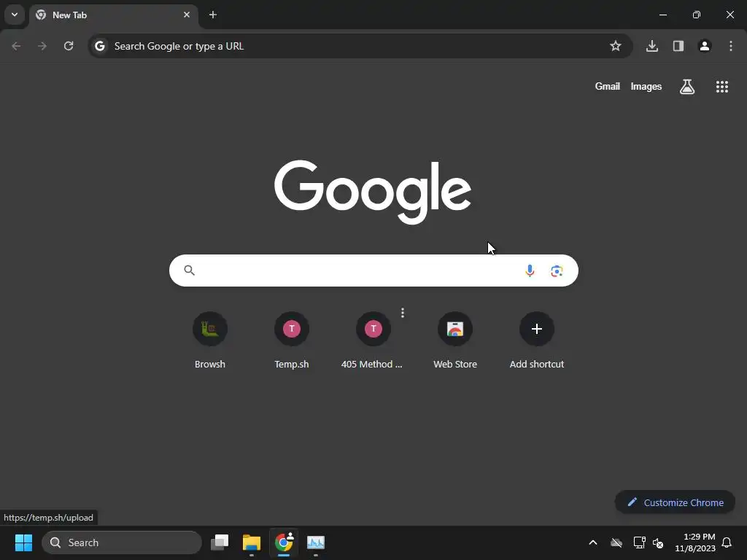The height and width of the screenshot is (560, 747).
Task: Open the Temp.sh shortcut
Action: click(x=292, y=340)
